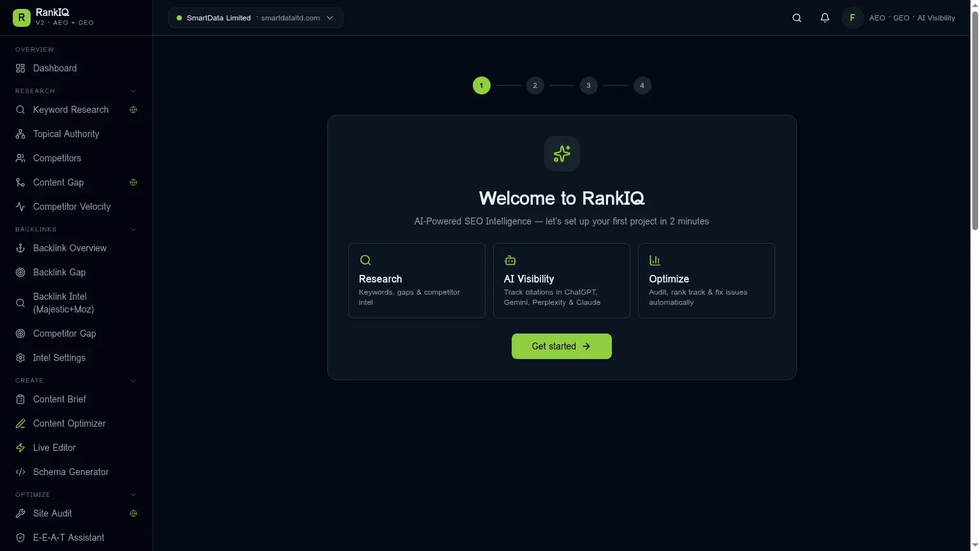Click the magnifier icon on the Research card
Screen dimensions: 980x551
tap(366, 260)
